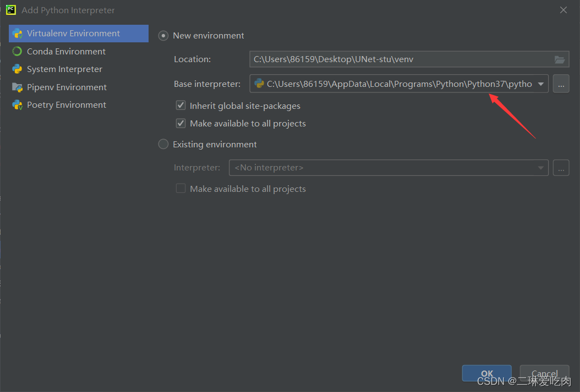Image resolution: width=580 pixels, height=392 pixels.
Task: Click the Base interpreter: label
Action: [207, 84]
